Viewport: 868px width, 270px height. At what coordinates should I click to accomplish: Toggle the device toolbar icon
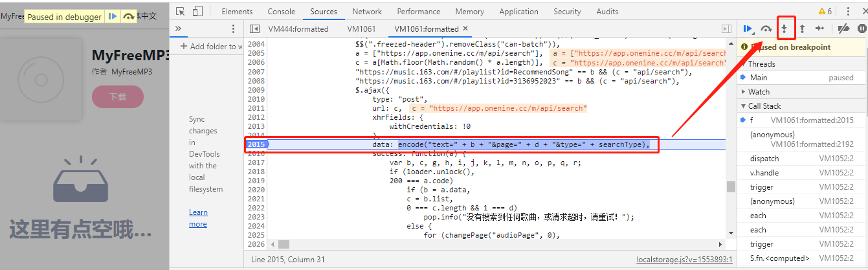click(197, 11)
